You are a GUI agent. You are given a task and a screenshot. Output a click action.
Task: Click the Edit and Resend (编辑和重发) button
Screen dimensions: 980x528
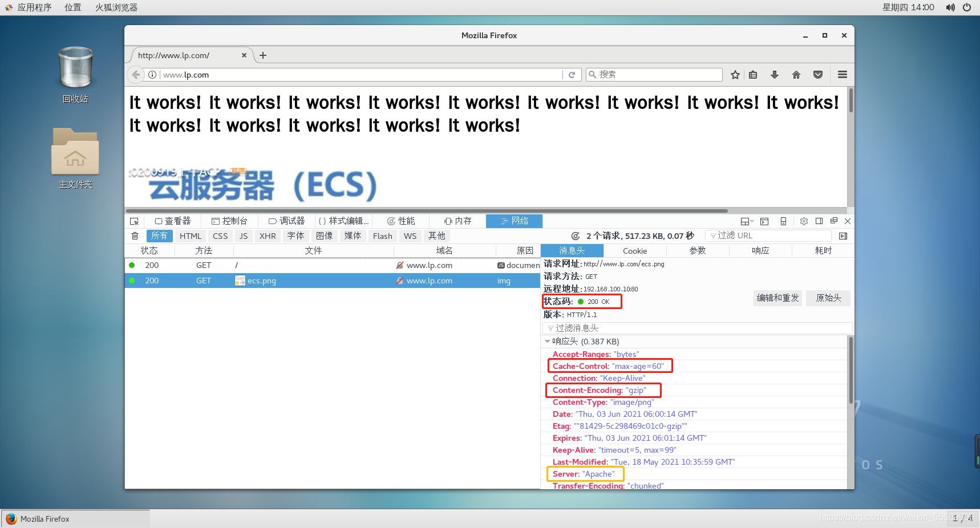(x=778, y=298)
